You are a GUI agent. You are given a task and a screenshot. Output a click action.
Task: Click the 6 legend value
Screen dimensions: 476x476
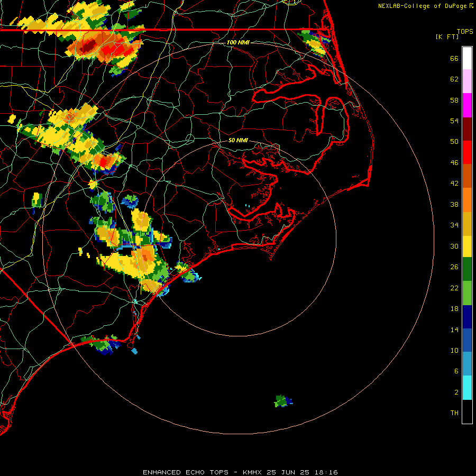pos(456,371)
